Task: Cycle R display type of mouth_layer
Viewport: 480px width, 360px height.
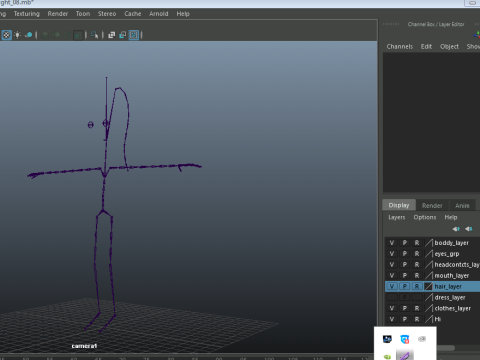Action: 417,275
